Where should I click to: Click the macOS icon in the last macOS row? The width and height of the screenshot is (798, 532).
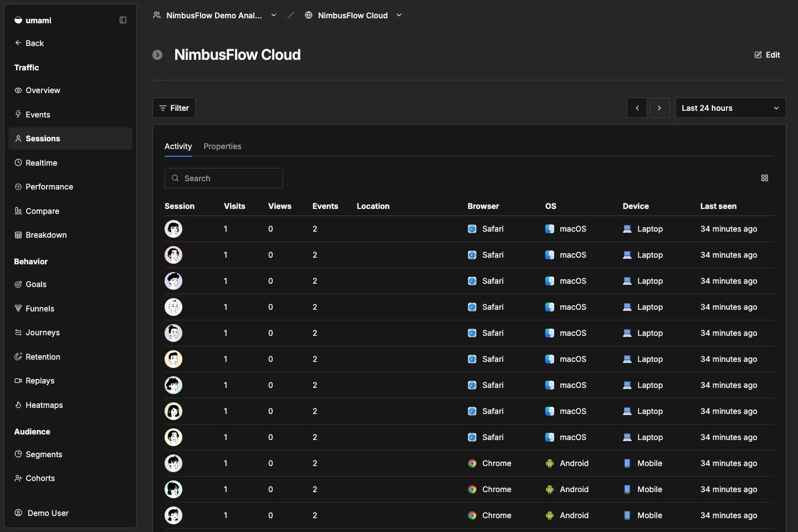550,437
